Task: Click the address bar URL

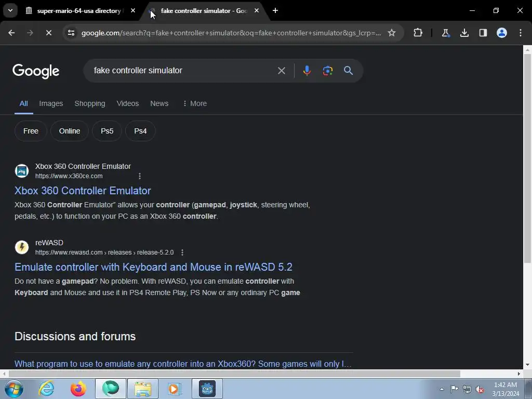Action: [231, 33]
